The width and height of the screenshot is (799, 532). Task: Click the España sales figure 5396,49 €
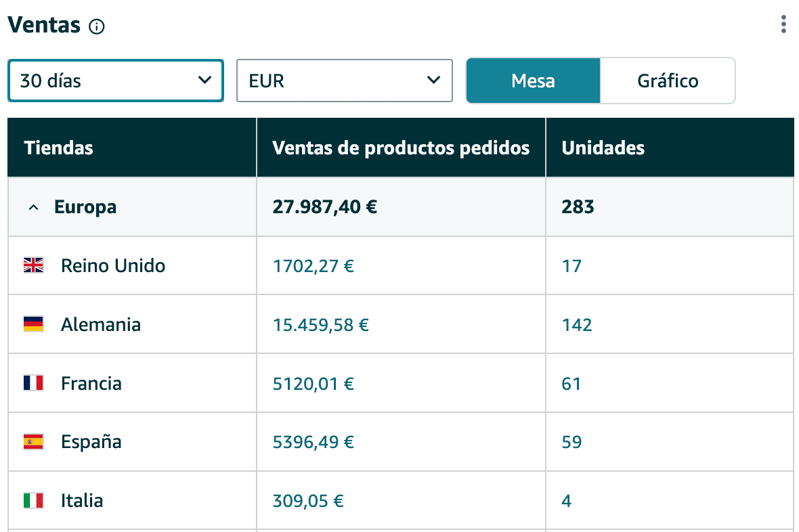313,441
